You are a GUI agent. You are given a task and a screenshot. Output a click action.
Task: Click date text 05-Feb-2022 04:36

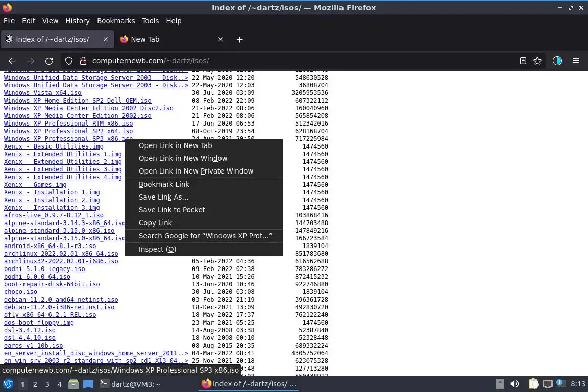click(223, 261)
